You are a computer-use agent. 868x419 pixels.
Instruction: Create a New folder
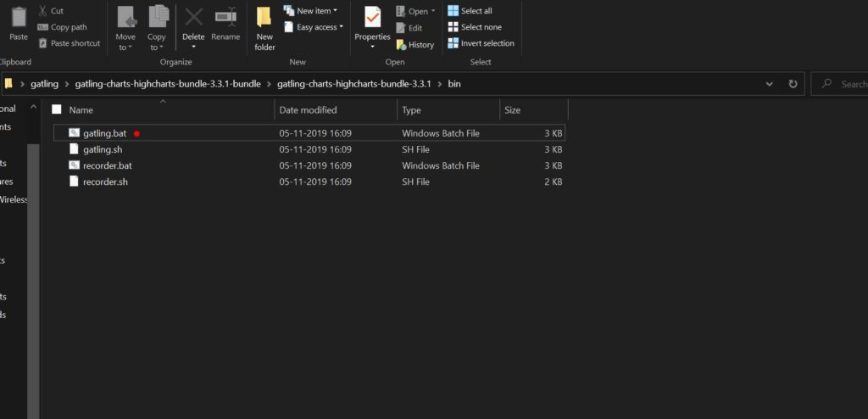coord(264,29)
